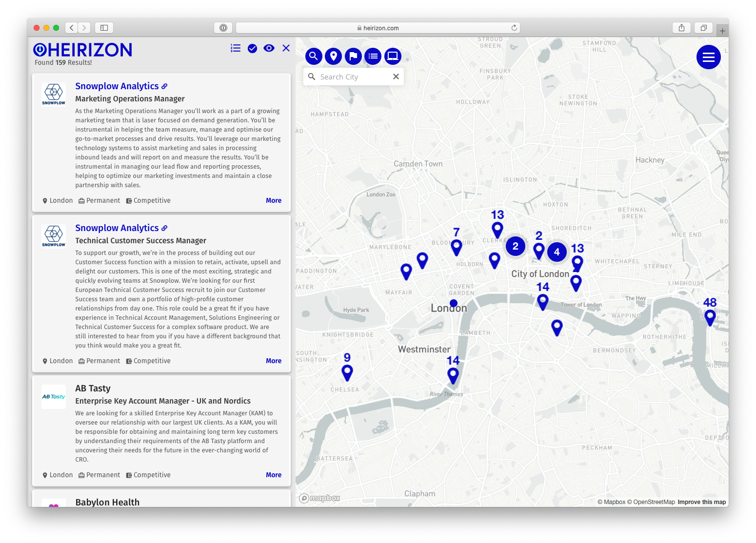Viewport: 756px width, 543px height.
Task: Select the map pin labeled 7 near Bloomsbury
Action: pos(457,247)
